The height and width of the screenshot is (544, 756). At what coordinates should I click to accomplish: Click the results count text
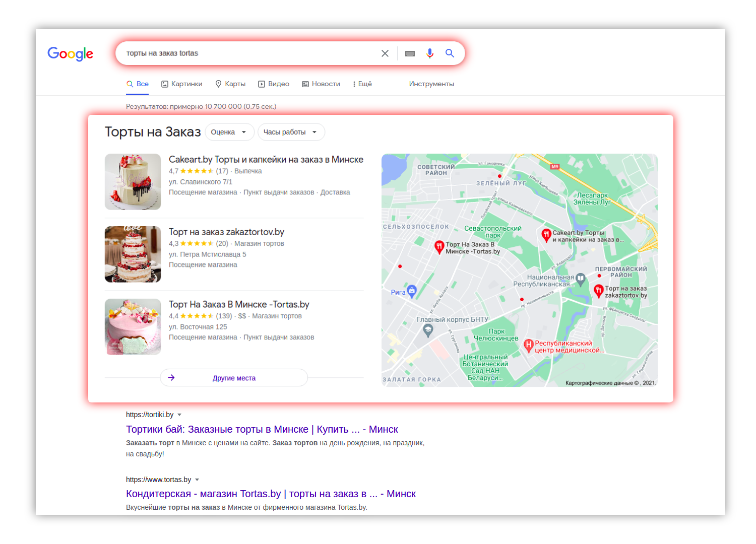click(x=201, y=106)
